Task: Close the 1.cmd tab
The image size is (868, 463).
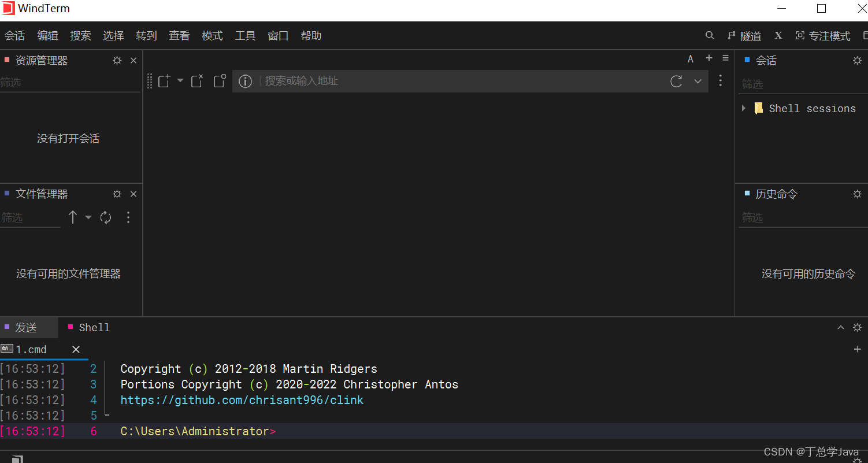Action: click(x=76, y=350)
